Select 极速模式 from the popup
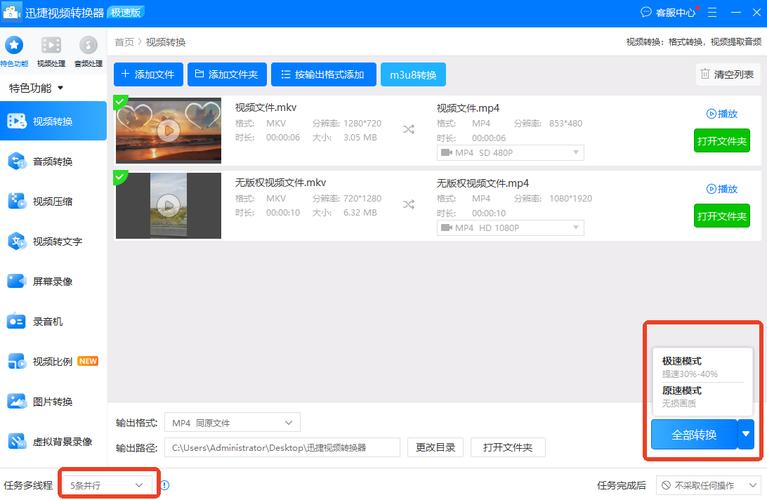Viewport: 767px width, 500px height. pos(702,367)
